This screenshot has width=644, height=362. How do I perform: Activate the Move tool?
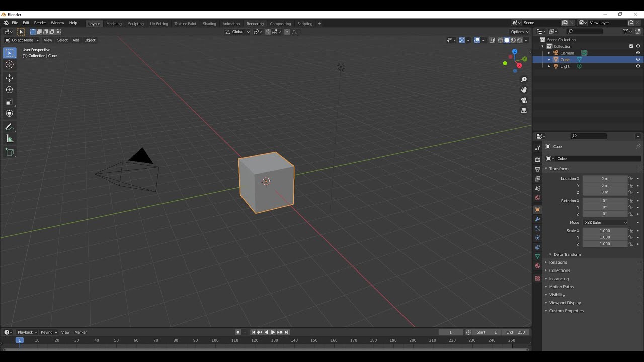click(9, 78)
